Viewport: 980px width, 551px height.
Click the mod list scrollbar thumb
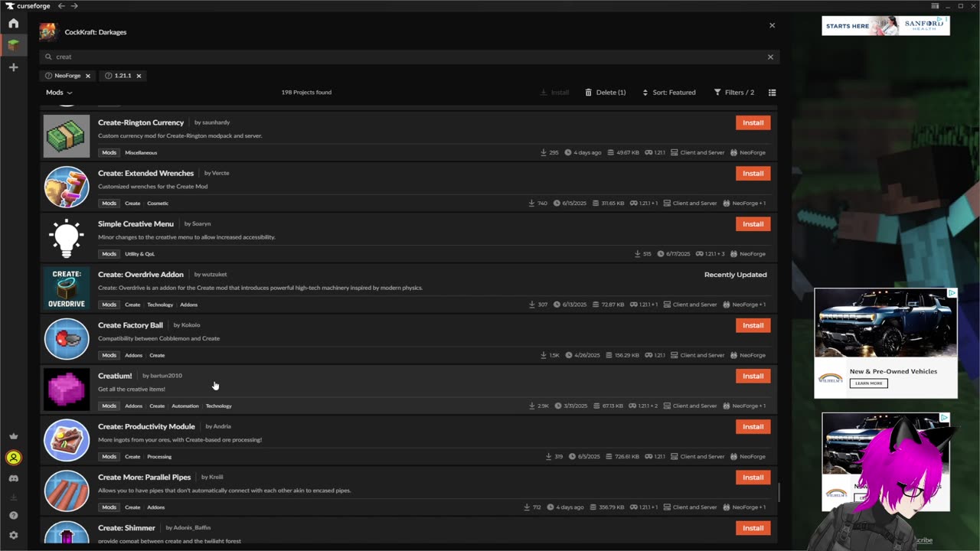point(779,493)
